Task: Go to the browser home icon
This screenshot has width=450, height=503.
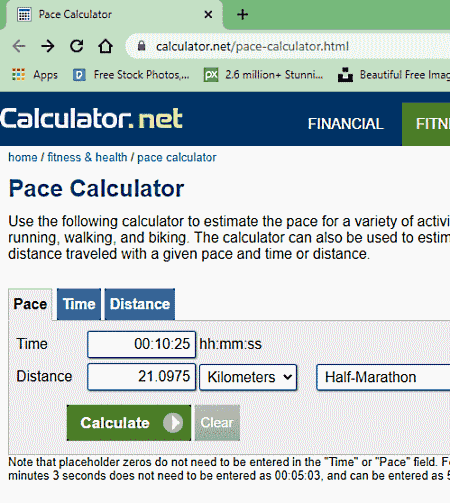Action: 105,46
